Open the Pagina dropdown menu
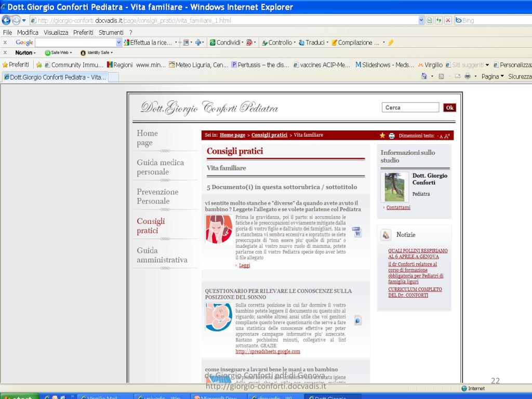 [x=493, y=77]
